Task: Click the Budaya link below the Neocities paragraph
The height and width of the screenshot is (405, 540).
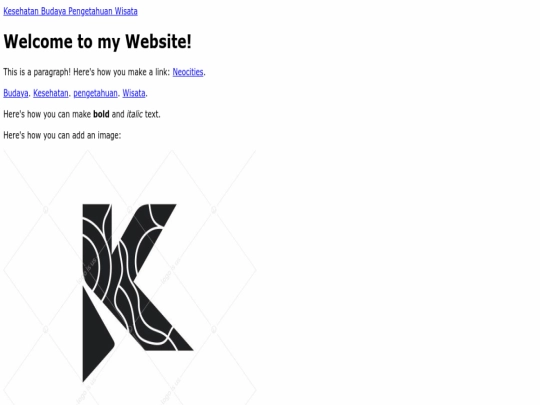Action: coord(16,93)
